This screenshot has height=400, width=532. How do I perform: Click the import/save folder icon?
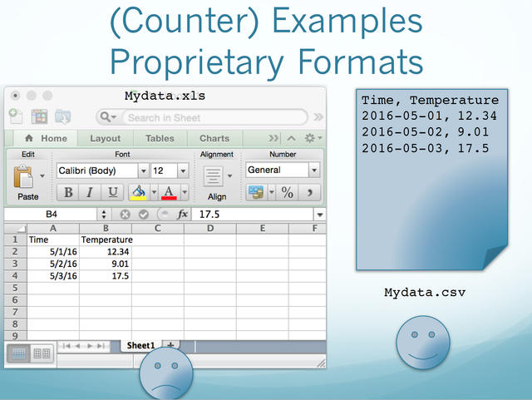(63, 116)
